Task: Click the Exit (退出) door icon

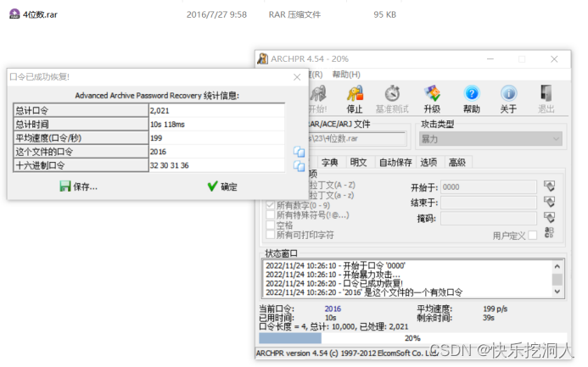Action: click(546, 93)
